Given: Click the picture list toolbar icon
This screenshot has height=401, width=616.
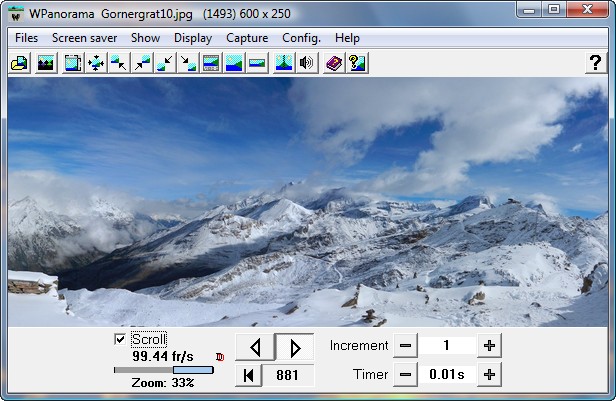Looking at the screenshot, I should 46,63.
